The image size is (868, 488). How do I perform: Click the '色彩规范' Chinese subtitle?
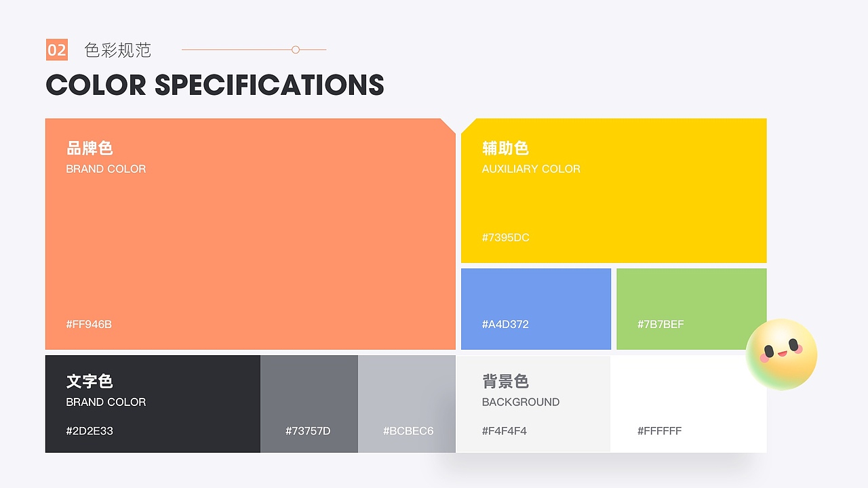[x=119, y=50]
